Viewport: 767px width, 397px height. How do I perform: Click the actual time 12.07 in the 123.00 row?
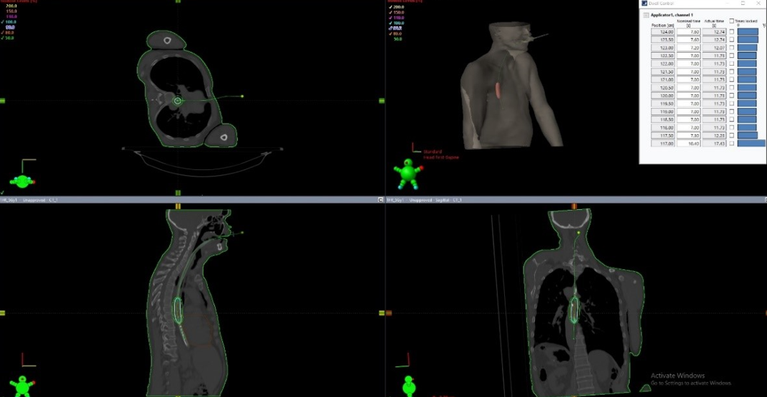714,47
